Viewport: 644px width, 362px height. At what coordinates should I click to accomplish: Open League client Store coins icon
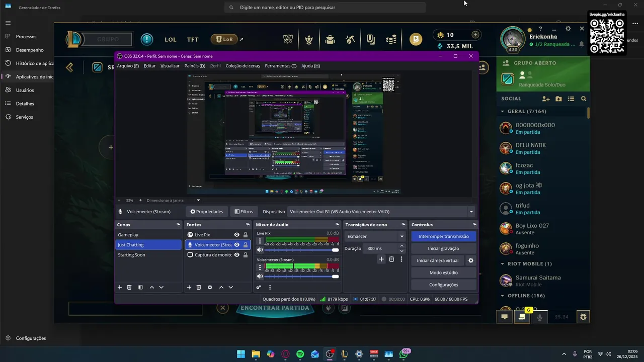point(391,39)
